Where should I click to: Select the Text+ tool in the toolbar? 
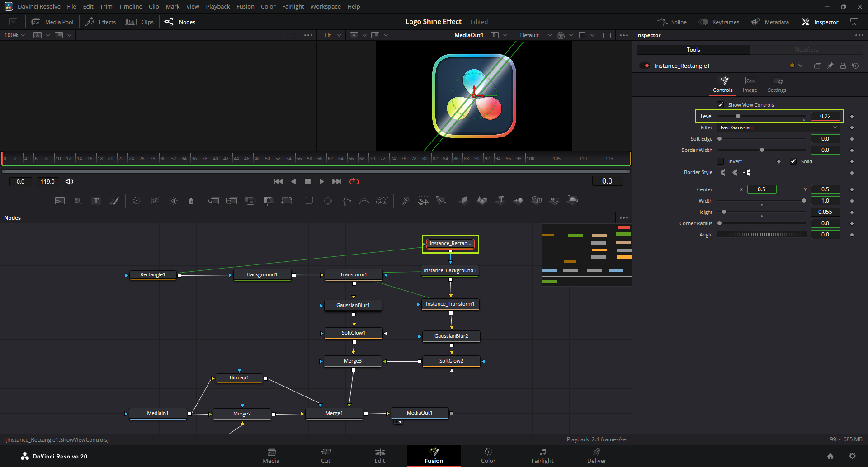pos(96,201)
